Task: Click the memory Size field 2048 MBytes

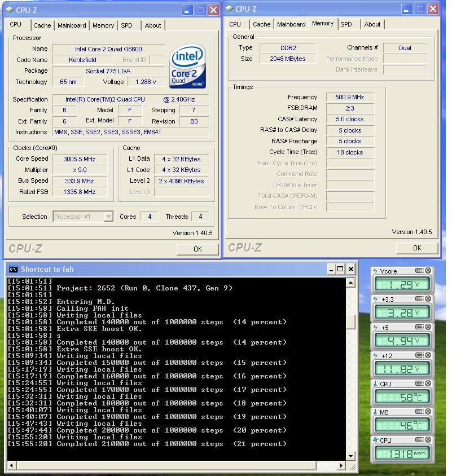Action: click(x=288, y=59)
